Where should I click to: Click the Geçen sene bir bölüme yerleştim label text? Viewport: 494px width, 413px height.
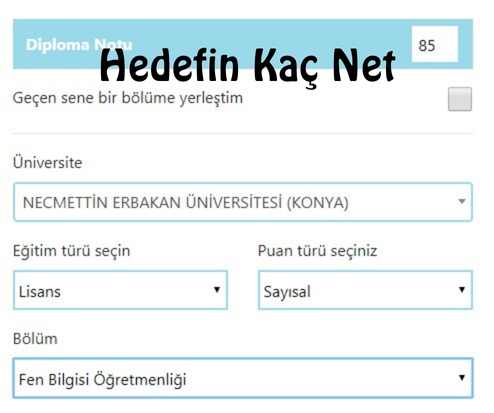tap(128, 98)
